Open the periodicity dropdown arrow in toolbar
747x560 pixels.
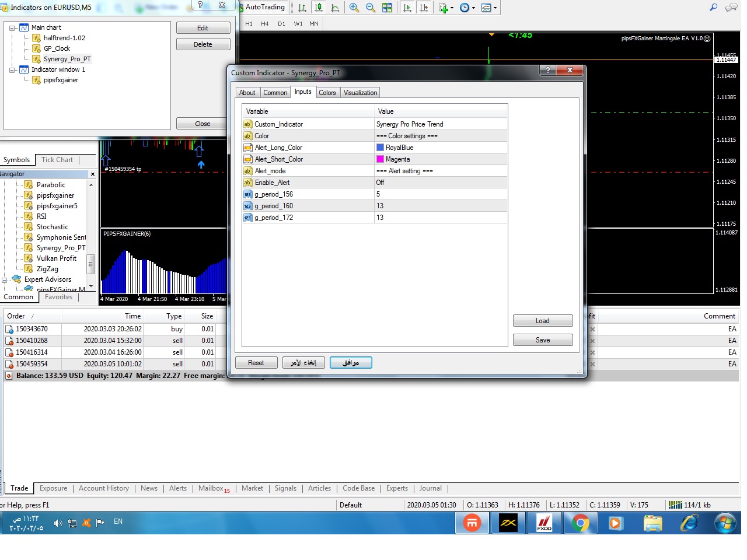tap(473, 8)
